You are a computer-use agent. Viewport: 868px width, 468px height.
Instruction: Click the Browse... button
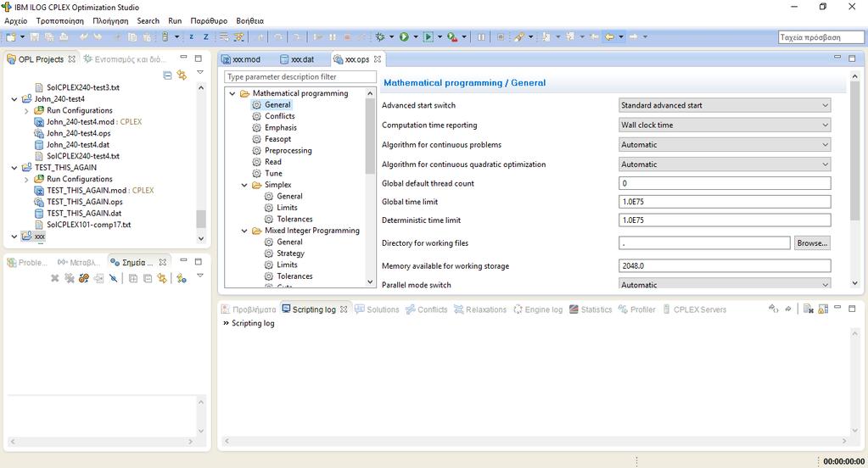coord(812,242)
